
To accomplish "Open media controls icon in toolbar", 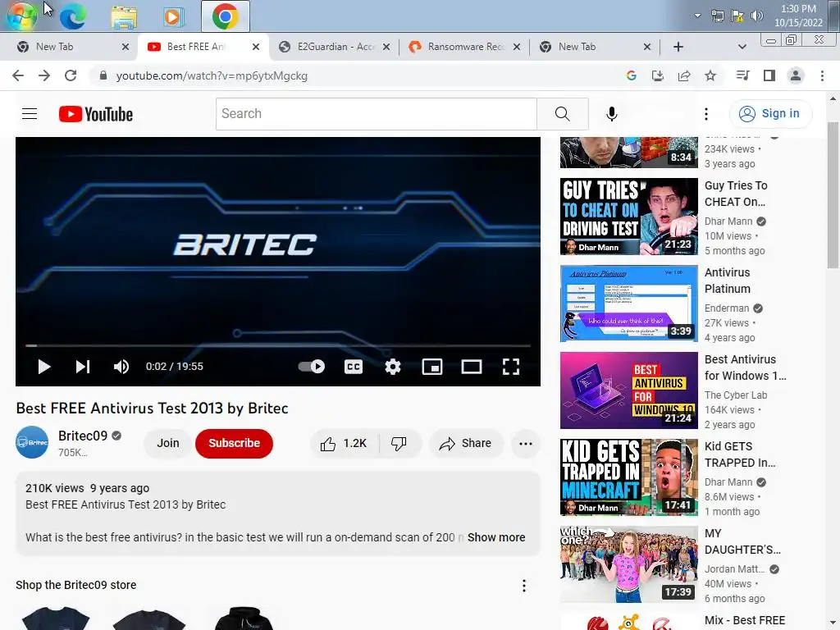I will (x=742, y=75).
